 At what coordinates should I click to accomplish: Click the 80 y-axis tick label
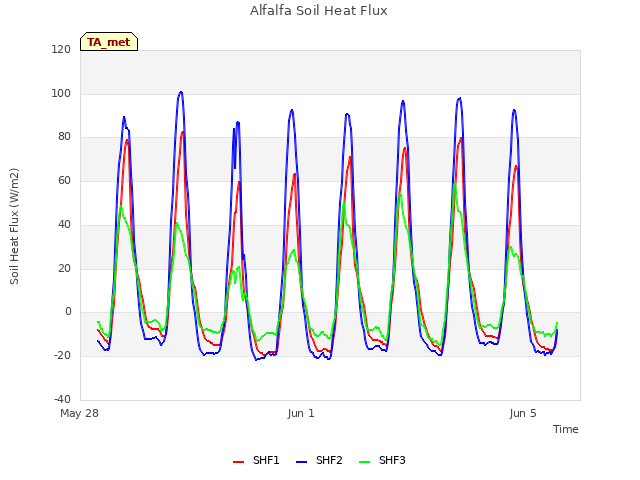point(64,137)
